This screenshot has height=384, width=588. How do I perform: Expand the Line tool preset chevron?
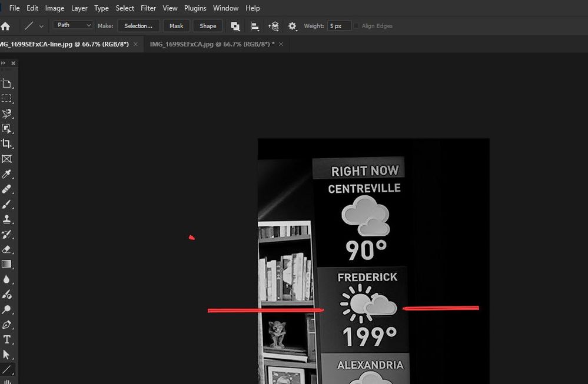coord(41,26)
